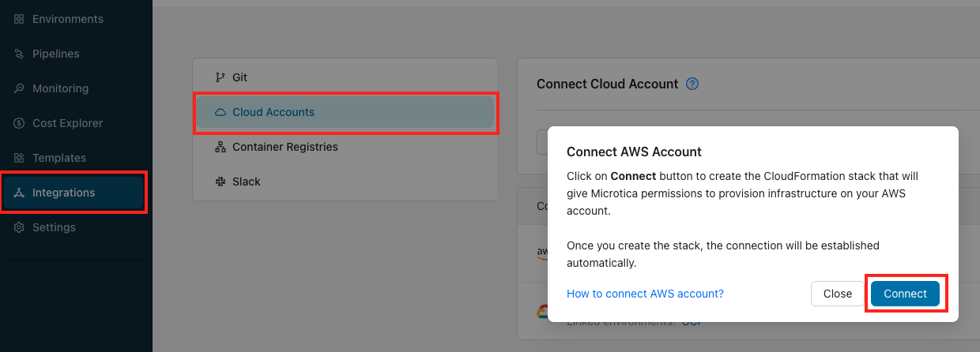The width and height of the screenshot is (980, 352).
Task: Click the Container Registries icon
Action: coord(220,147)
